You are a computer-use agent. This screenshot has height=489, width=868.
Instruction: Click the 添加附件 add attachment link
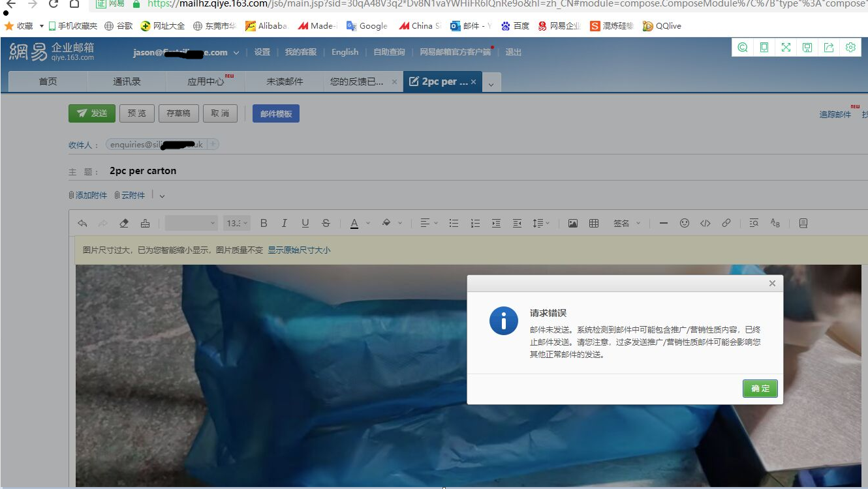pos(88,196)
